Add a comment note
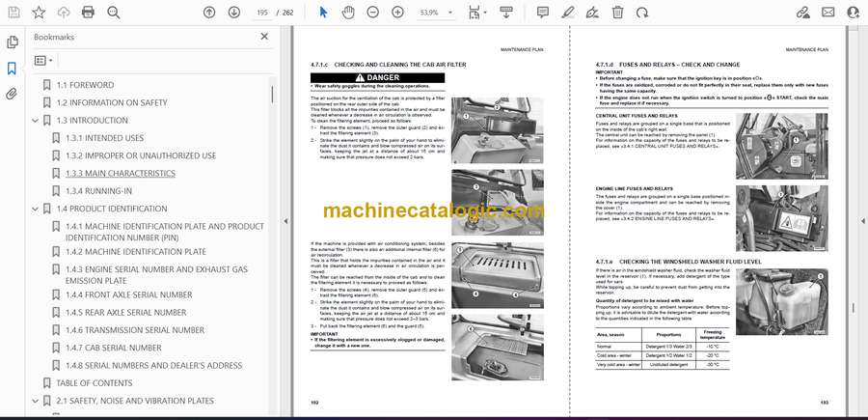Screen dimensions: 868x420 coord(543,13)
